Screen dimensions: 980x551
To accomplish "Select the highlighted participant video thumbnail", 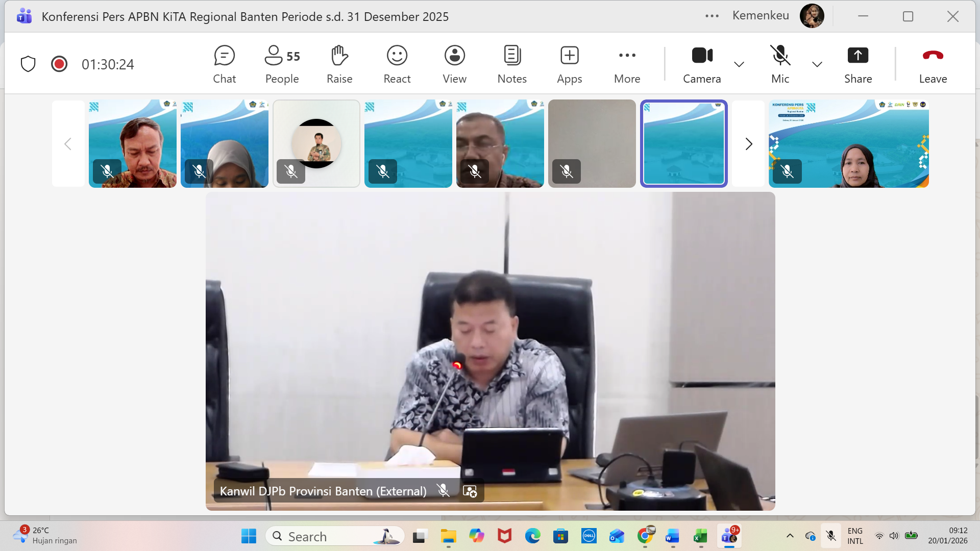I will pos(683,144).
